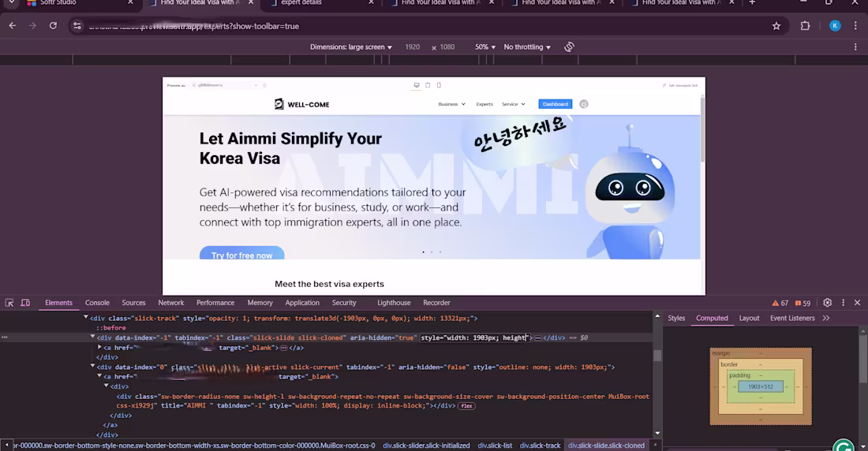Open DevTools settings gear
This screenshot has height=451, width=868.
(x=827, y=303)
